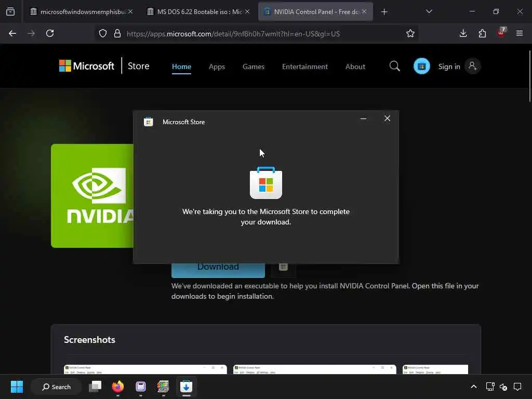The height and width of the screenshot is (399, 532).
Task: Click the Store search magnifier icon
Action: pos(395,66)
